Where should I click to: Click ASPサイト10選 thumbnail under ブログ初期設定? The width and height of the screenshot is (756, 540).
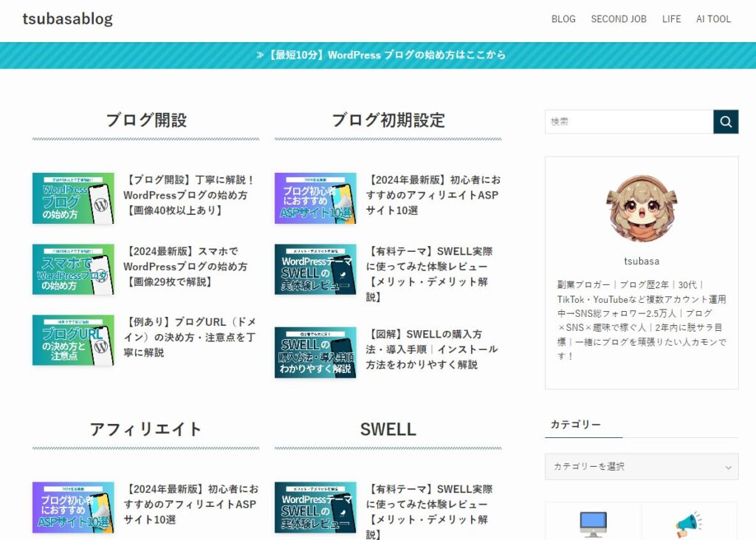coord(315,198)
